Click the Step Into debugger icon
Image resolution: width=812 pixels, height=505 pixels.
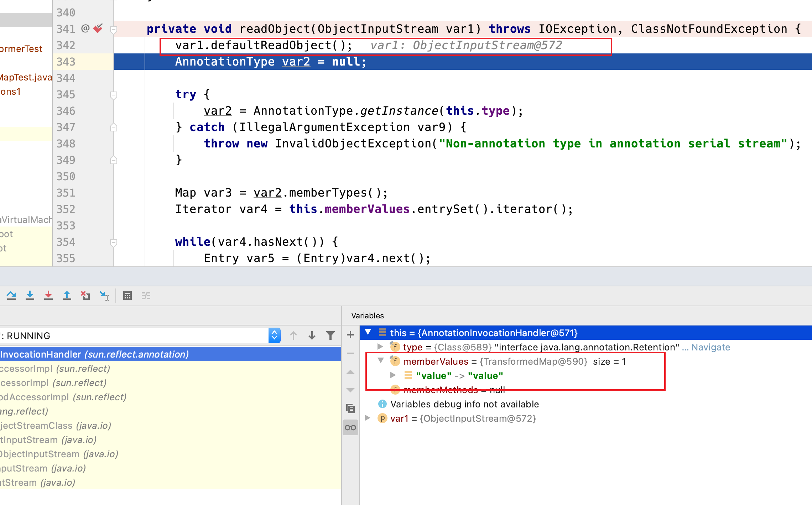click(30, 296)
